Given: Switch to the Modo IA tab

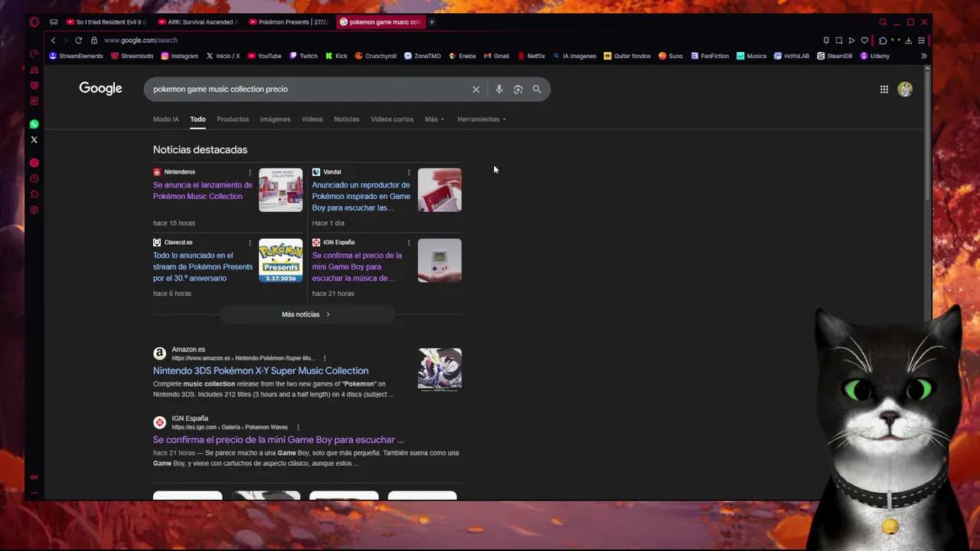Looking at the screenshot, I should 165,119.
